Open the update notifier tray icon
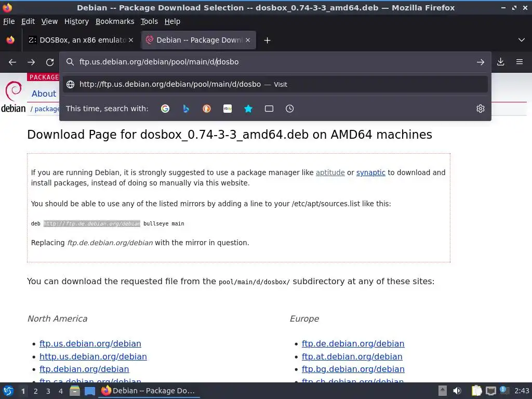Viewport: 532px width, 399px height. click(x=504, y=390)
